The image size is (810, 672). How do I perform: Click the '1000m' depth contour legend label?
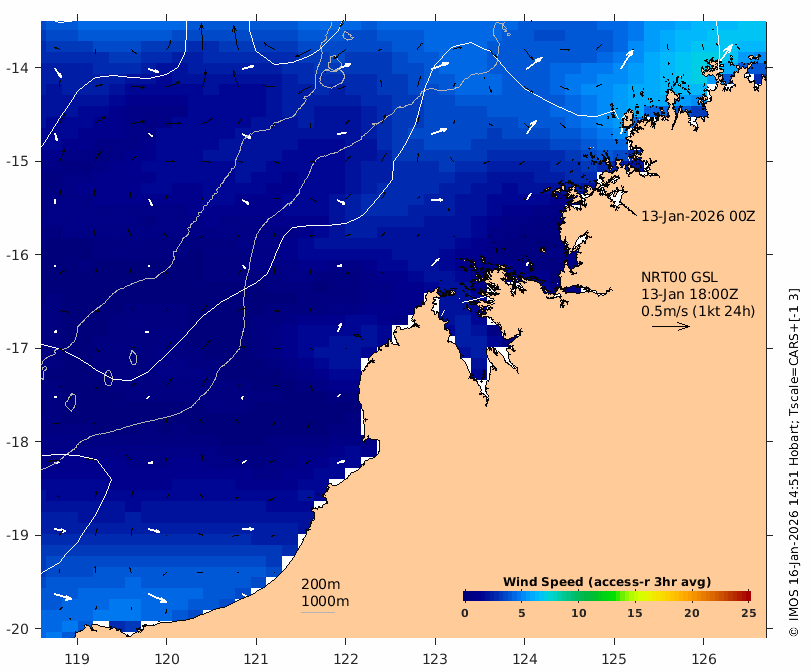[325, 601]
